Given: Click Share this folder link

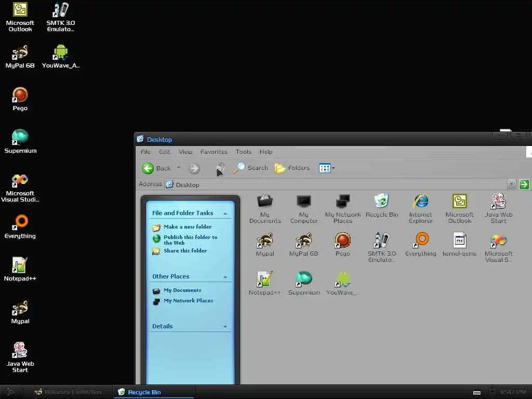Looking at the screenshot, I should tap(185, 250).
